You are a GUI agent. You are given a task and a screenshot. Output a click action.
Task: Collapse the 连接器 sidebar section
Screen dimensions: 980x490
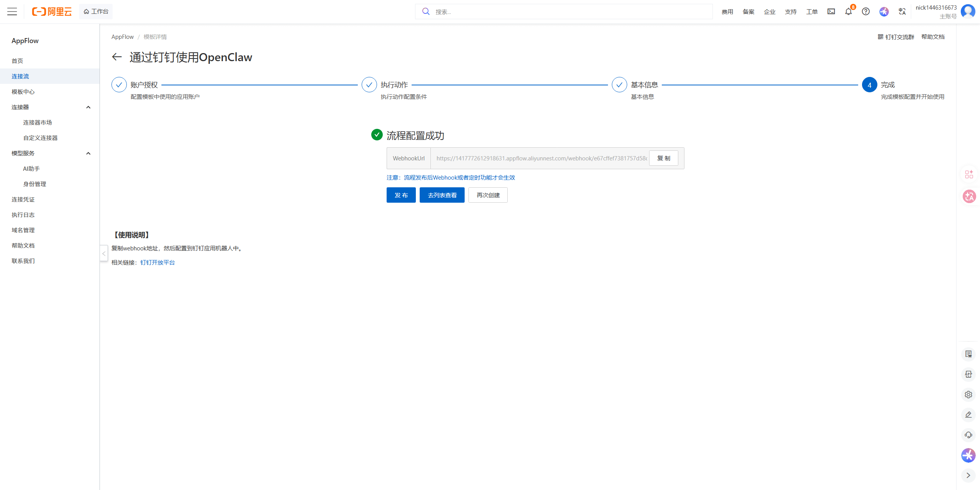88,107
